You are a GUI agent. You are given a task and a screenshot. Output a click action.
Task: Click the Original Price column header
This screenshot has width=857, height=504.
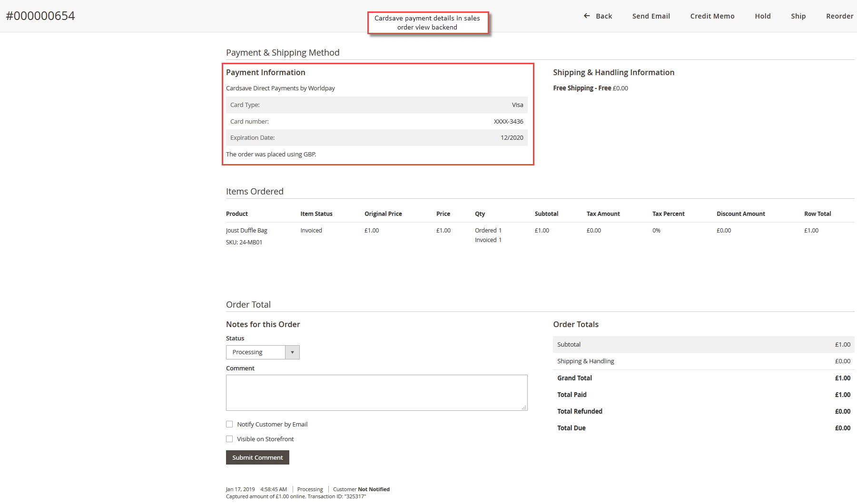point(383,214)
